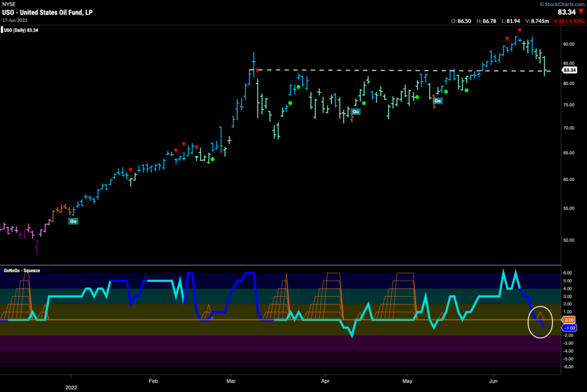Select the USO (Daily) 83.34 legend label
587x392 pixels.
click(21, 30)
